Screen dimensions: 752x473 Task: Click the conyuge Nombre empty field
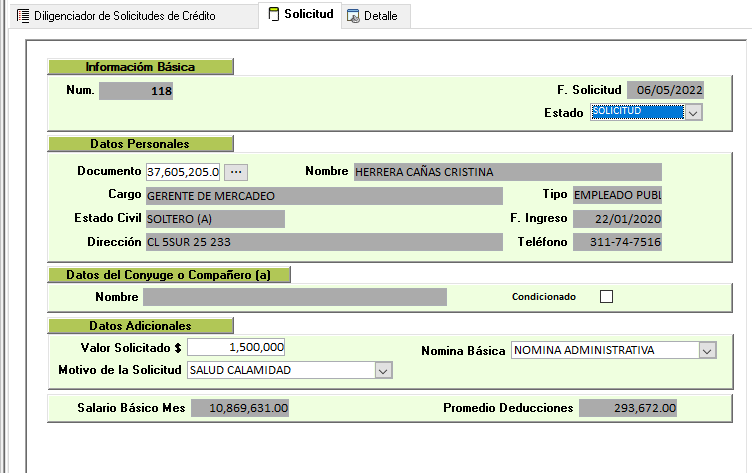pos(294,297)
